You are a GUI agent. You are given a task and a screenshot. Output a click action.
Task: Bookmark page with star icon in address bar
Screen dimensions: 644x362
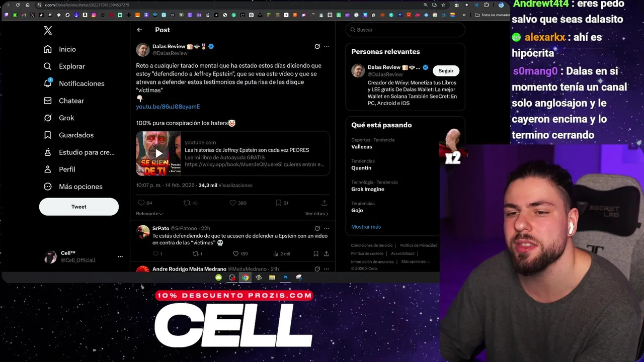click(443, 5)
